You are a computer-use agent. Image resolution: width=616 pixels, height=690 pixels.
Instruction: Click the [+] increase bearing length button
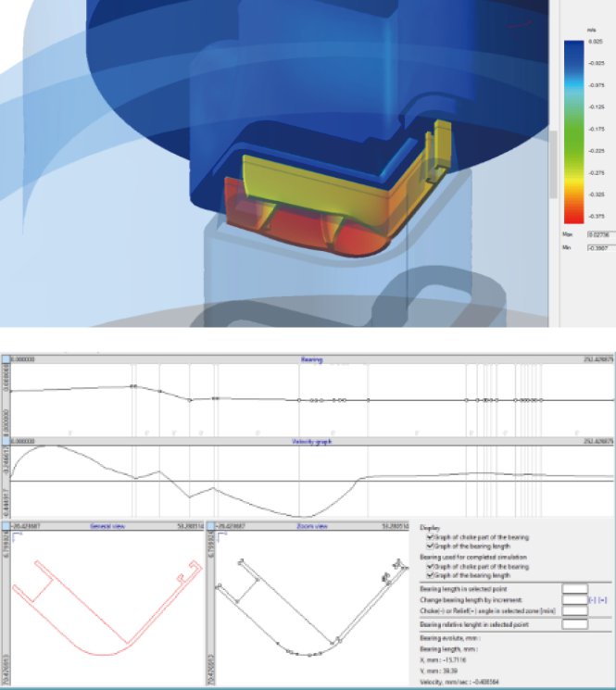click(x=603, y=599)
